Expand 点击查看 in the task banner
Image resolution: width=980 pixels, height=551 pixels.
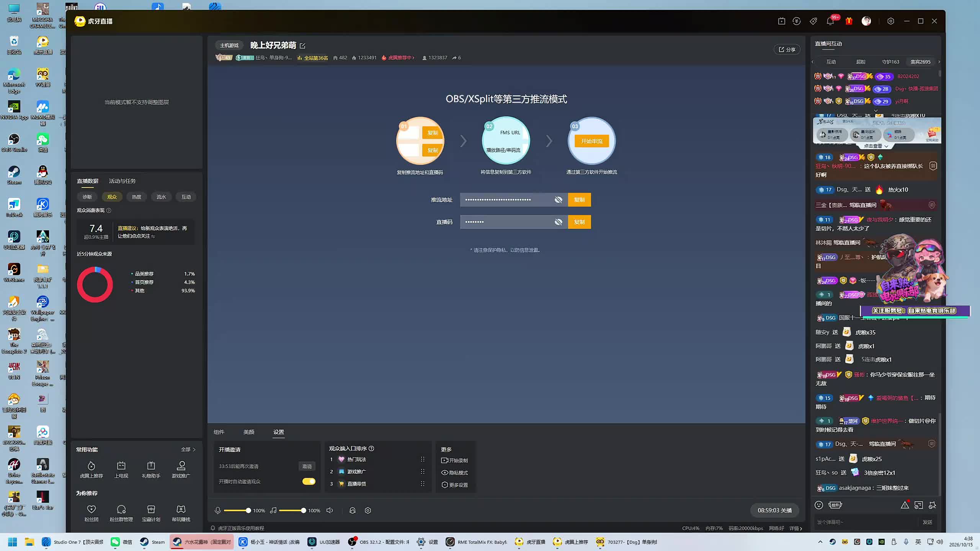[x=875, y=146]
